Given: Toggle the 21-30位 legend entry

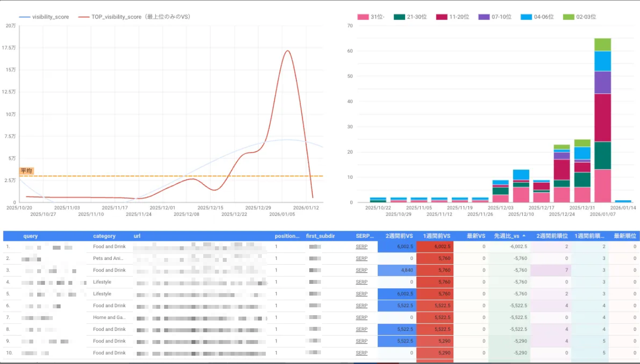Looking at the screenshot, I should (x=399, y=17).
